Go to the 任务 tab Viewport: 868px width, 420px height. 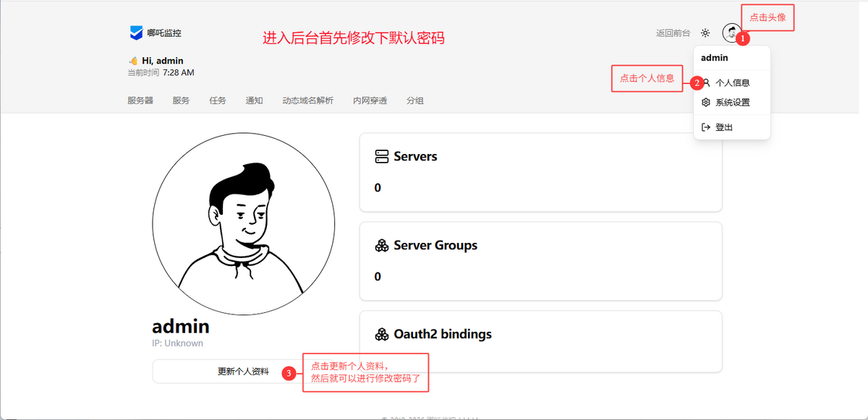pyautogui.click(x=218, y=100)
